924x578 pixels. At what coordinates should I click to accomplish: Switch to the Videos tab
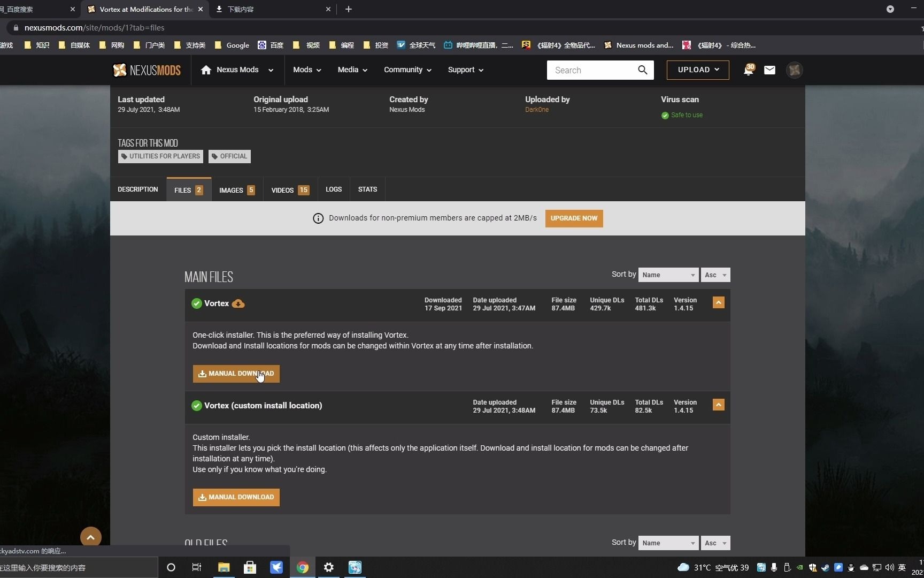[290, 190]
